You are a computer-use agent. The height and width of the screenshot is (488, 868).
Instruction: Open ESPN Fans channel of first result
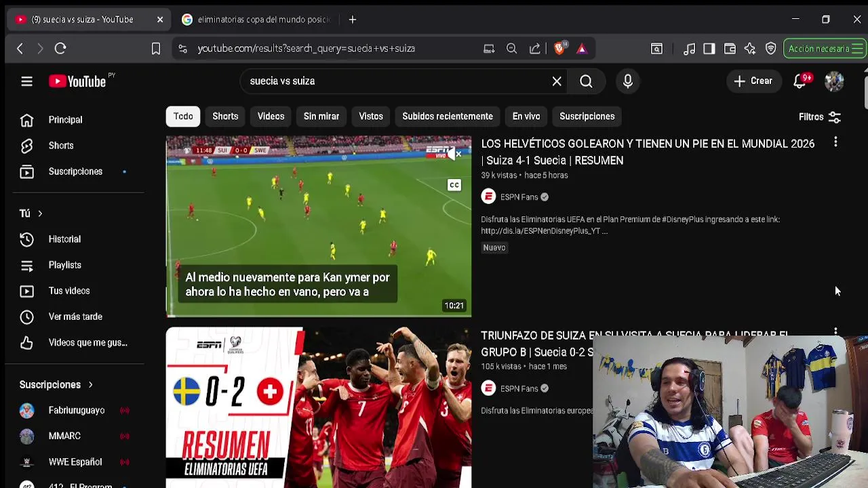coord(519,197)
